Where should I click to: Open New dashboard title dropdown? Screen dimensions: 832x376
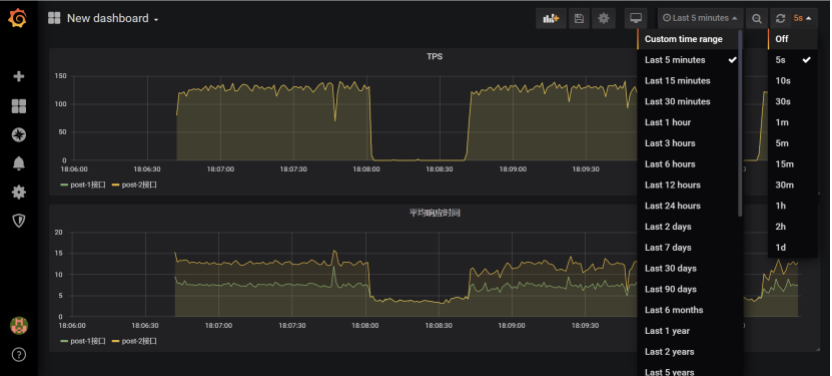(x=112, y=19)
